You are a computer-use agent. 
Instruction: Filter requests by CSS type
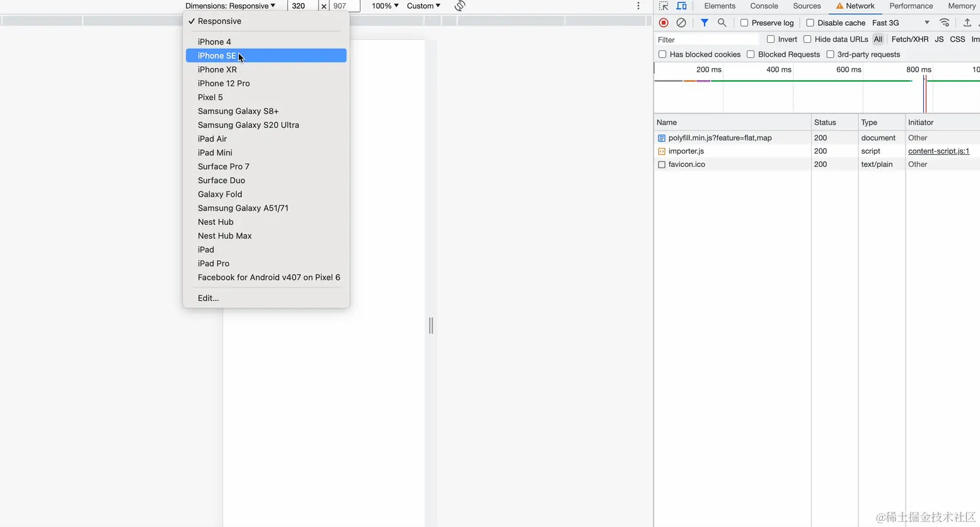(957, 39)
